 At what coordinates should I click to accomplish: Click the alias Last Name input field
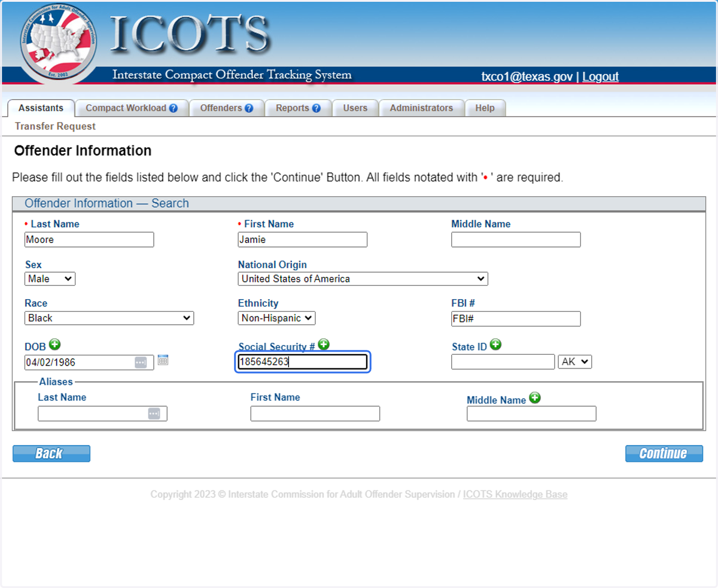click(x=102, y=414)
